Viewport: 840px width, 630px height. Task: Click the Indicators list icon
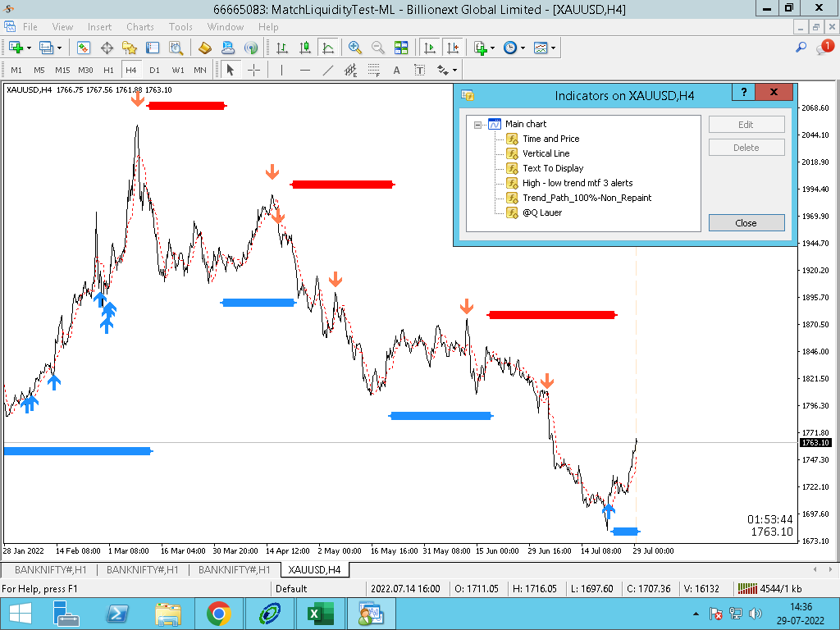click(x=480, y=48)
